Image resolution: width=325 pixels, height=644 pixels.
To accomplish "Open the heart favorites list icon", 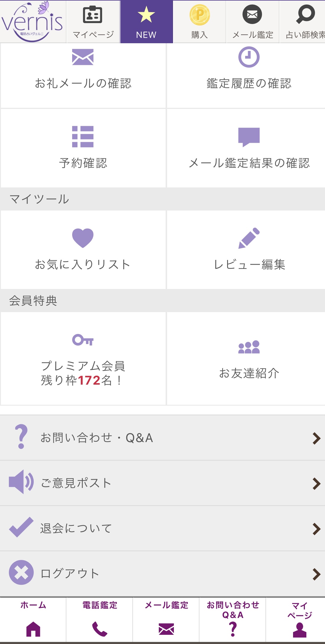I will pyautogui.click(x=83, y=238).
